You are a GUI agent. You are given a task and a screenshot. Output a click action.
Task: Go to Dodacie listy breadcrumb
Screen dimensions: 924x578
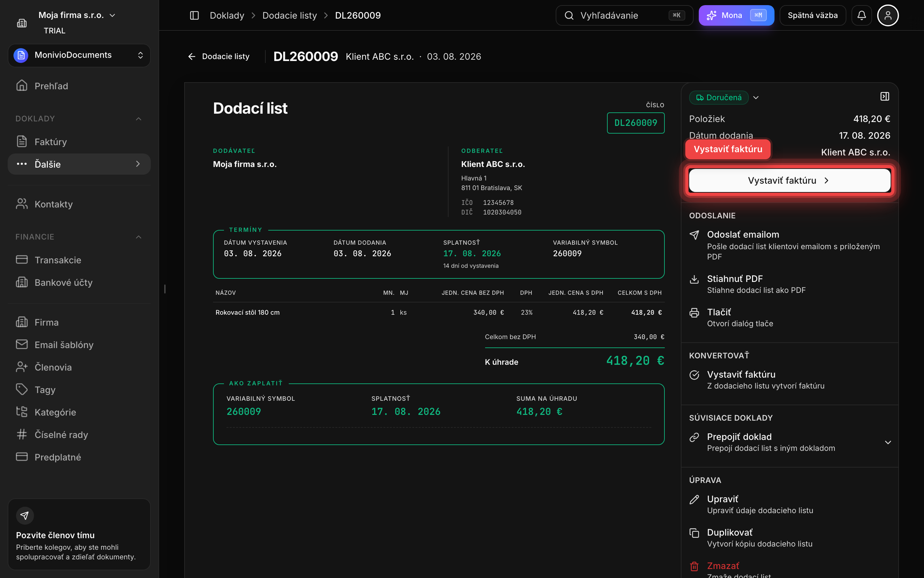tap(289, 15)
